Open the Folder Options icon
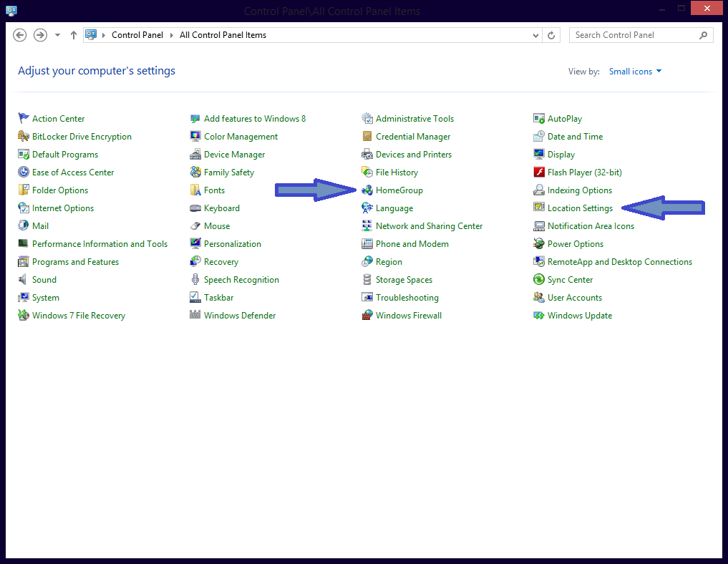 click(23, 190)
